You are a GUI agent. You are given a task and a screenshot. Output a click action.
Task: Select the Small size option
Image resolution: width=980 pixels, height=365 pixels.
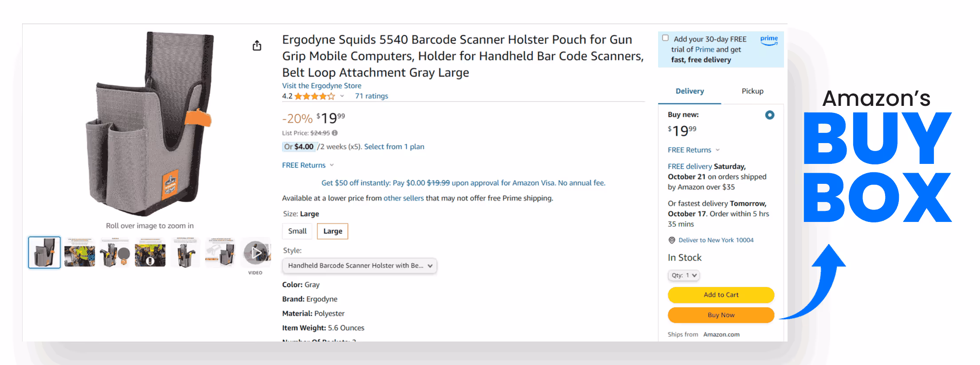point(297,231)
